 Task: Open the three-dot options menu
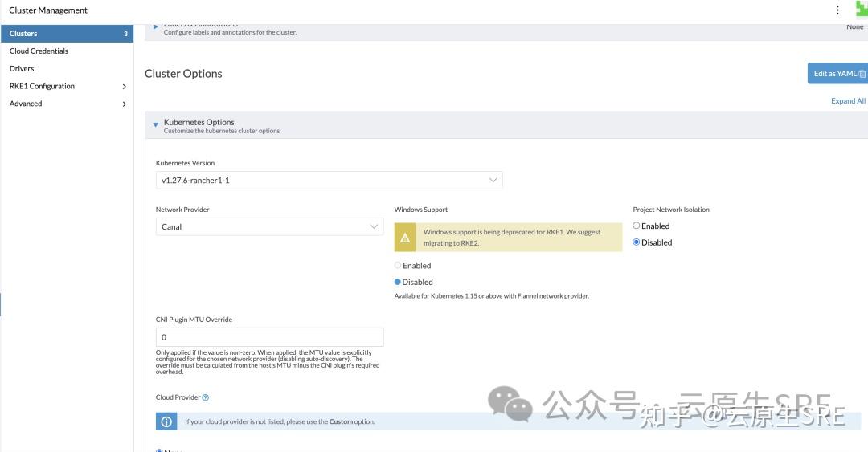coord(837,10)
